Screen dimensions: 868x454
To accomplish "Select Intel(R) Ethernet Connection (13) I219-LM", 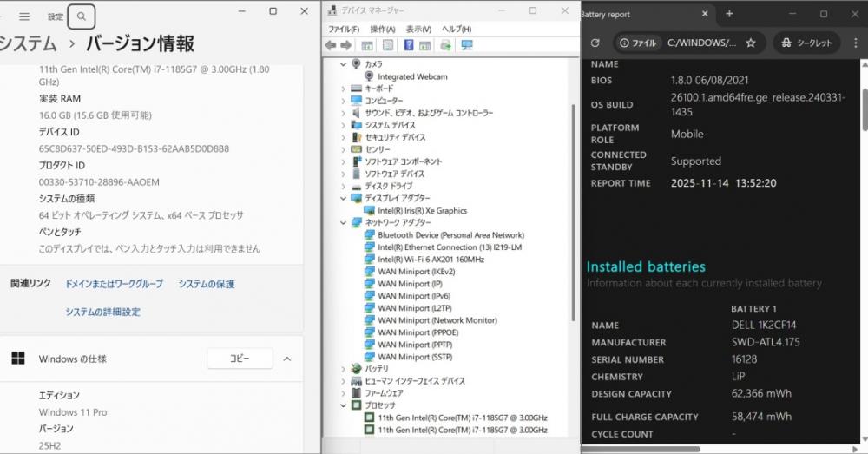I will [x=450, y=247].
